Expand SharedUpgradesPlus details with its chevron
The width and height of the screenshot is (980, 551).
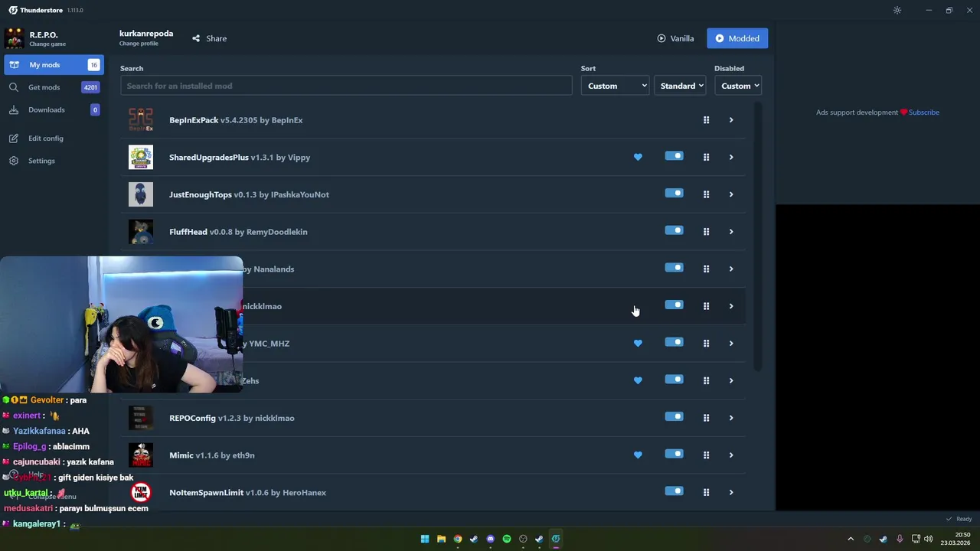click(x=731, y=157)
